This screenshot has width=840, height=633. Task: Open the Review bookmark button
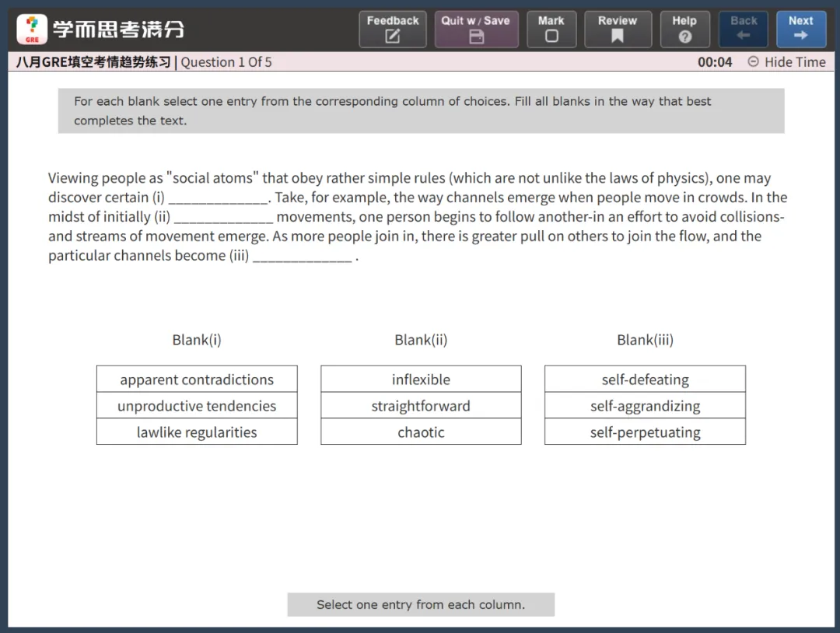pos(618,30)
